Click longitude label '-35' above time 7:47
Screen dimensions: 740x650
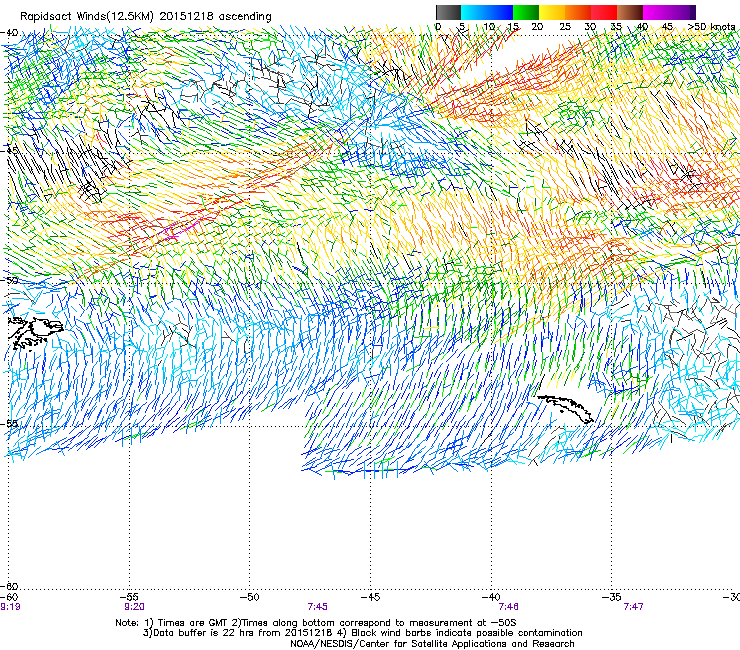tap(612, 597)
